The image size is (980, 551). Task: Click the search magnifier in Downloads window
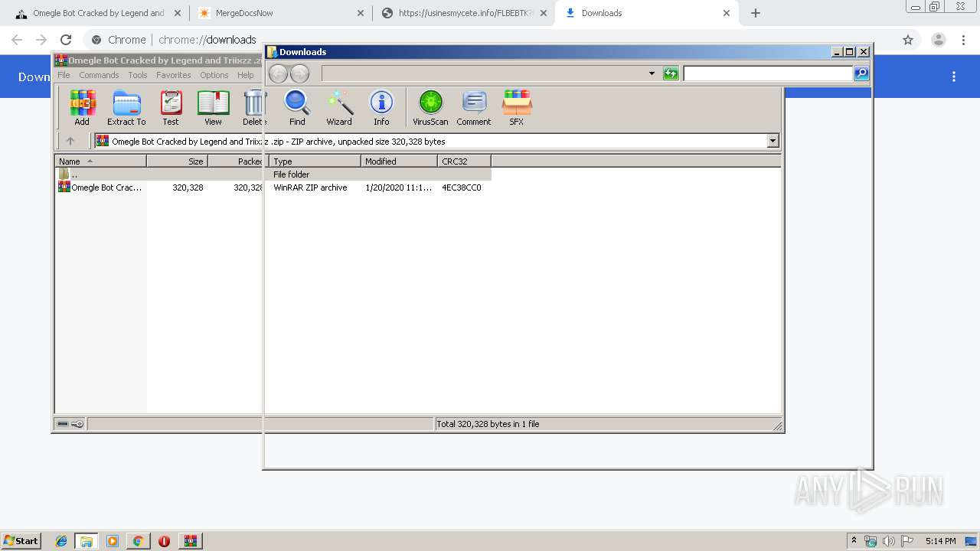861,73
